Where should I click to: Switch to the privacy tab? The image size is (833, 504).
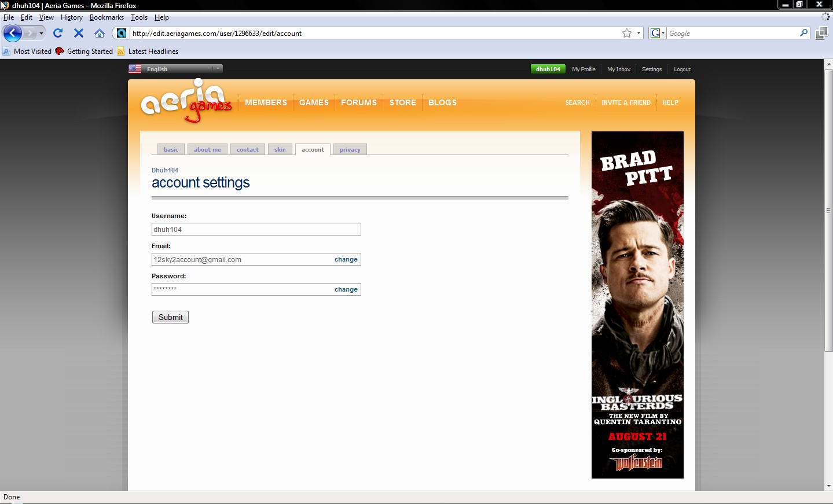(350, 149)
